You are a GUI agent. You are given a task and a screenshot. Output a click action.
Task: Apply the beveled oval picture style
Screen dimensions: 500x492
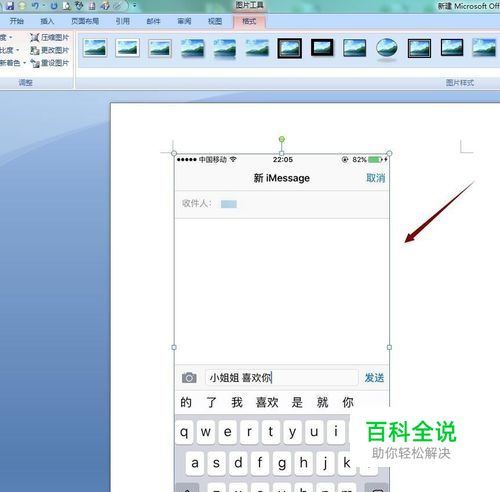(x=387, y=49)
